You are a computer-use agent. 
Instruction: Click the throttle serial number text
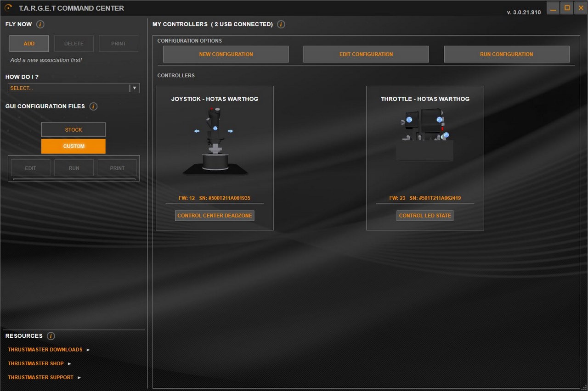tap(435, 198)
